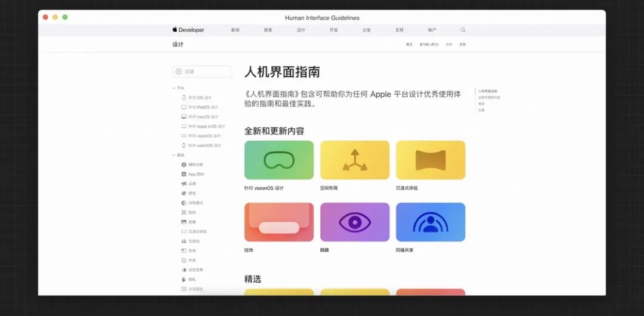644x316 pixels.
Task: Jump to 精选 in page outline
Action: 481,104
